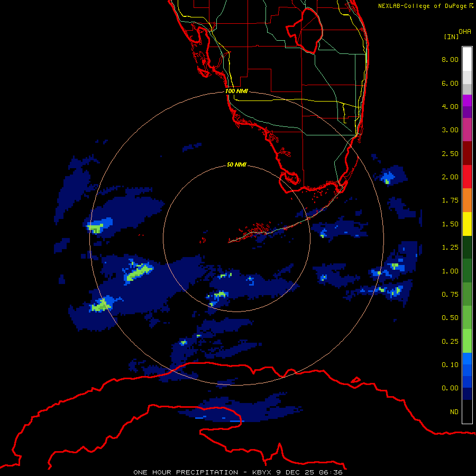Select the ND legend label
The height and width of the screenshot is (476, 476).
click(454, 412)
